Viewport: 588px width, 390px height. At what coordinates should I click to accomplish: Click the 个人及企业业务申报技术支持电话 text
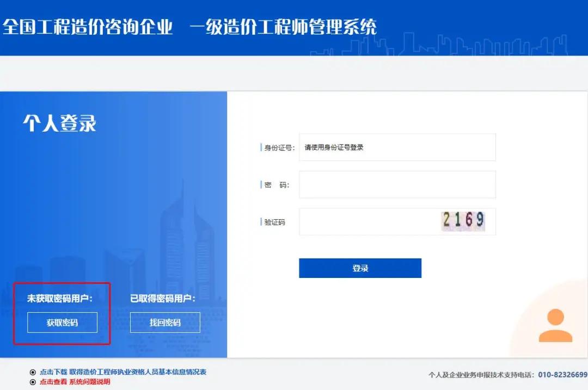pos(481,375)
